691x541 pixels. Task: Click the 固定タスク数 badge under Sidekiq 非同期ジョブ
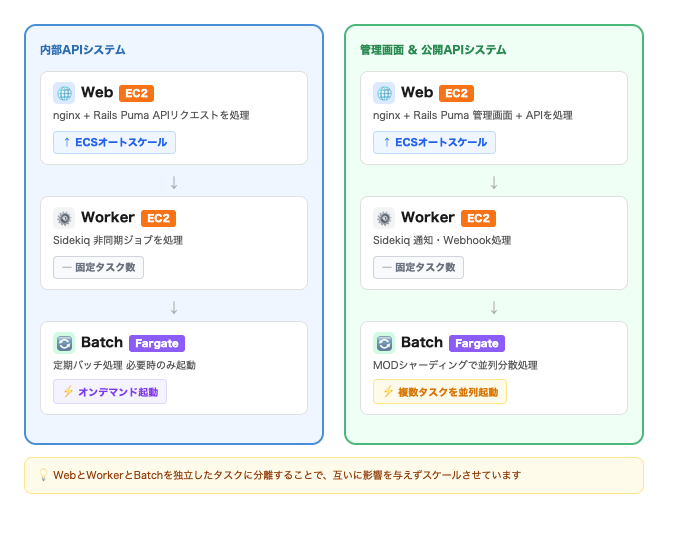[x=98, y=267]
